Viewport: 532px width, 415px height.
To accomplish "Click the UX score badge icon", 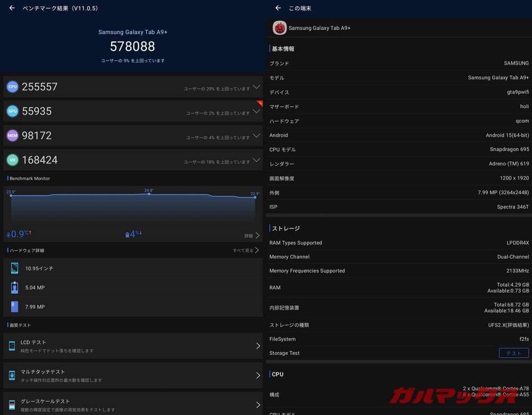I will tap(12, 160).
